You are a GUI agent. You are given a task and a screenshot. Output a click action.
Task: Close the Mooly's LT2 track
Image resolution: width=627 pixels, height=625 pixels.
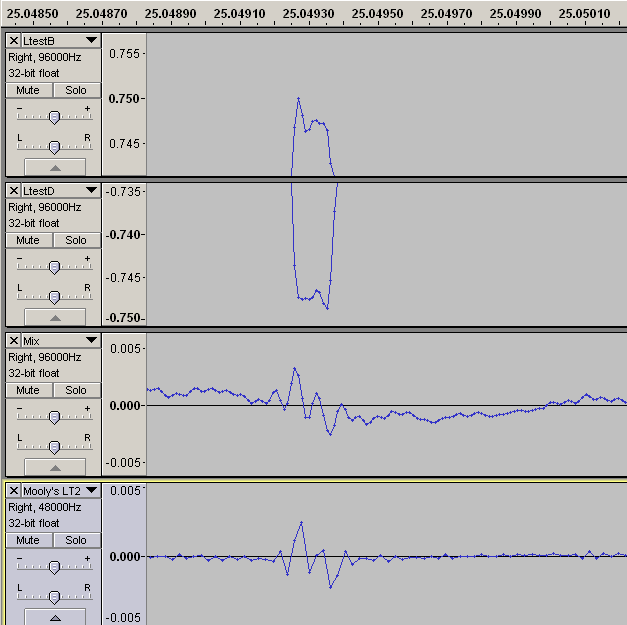pyautogui.click(x=14, y=490)
